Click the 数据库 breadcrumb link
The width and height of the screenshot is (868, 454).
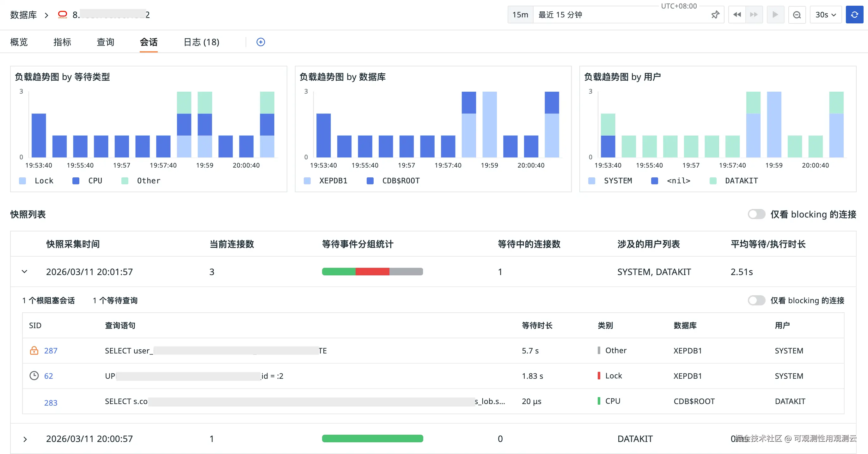click(x=23, y=15)
